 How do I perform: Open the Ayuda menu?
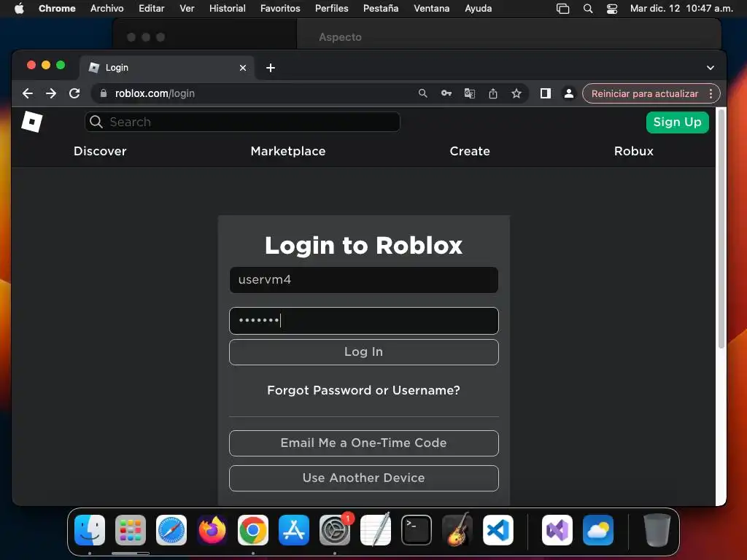pos(478,9)
